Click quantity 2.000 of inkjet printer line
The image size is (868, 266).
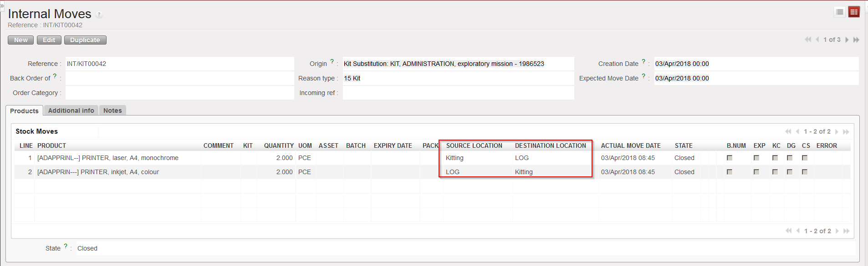tap(284, 172)
